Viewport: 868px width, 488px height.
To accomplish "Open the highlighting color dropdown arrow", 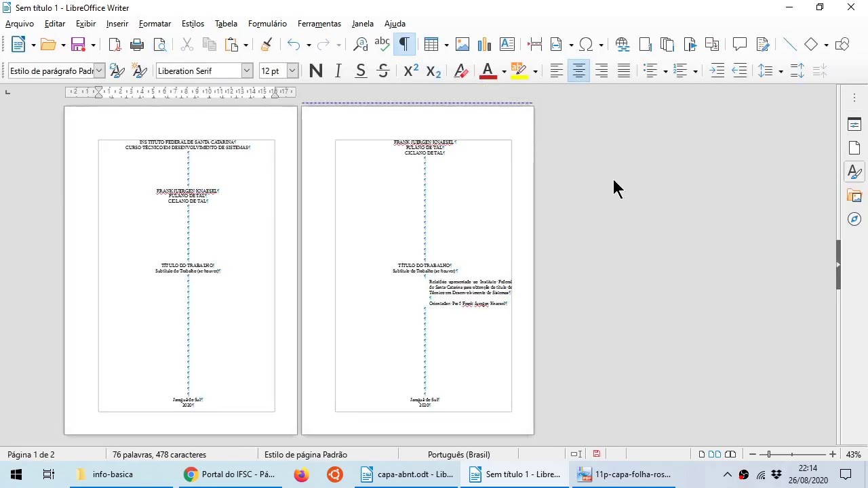I will (x=535, y=71).
